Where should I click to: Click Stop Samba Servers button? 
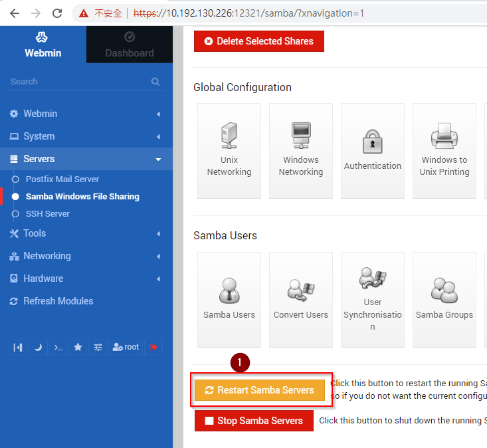point(254,421)
